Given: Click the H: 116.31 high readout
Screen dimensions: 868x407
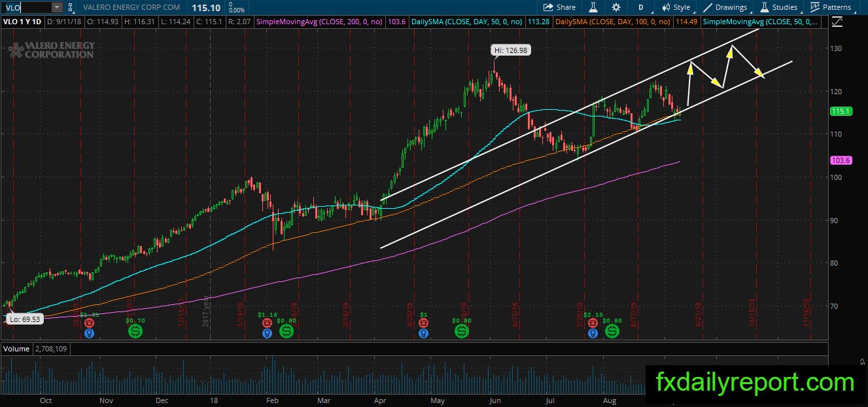Looking at the screenshot, I should (141, 22).
